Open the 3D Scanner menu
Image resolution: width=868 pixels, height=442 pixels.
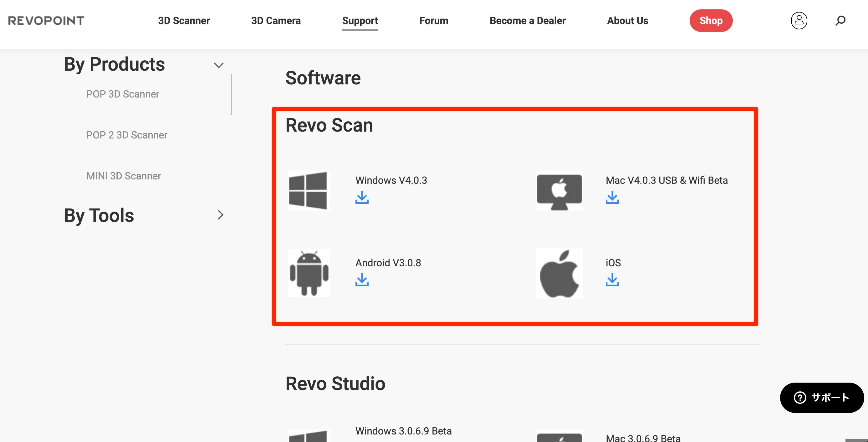coord(184,21)
